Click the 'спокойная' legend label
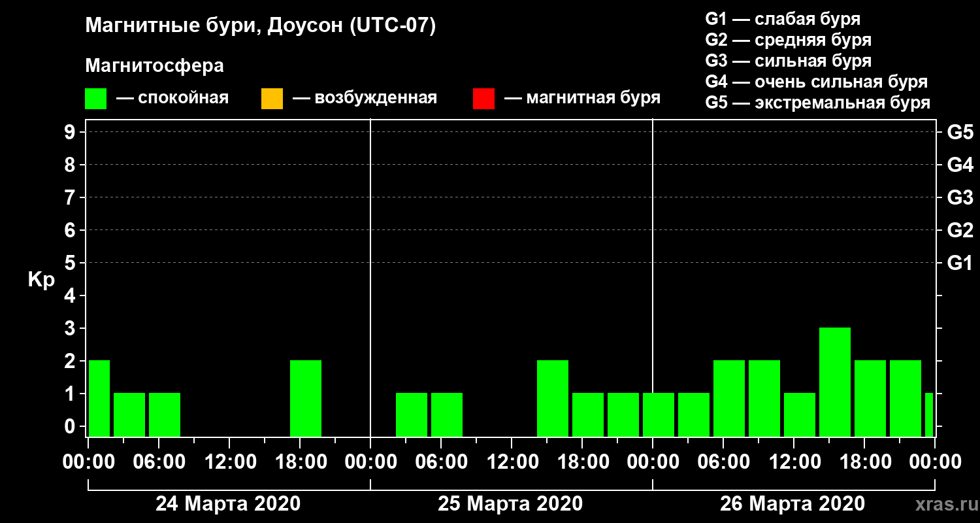The image size is (980, 523). coord(183,99)
